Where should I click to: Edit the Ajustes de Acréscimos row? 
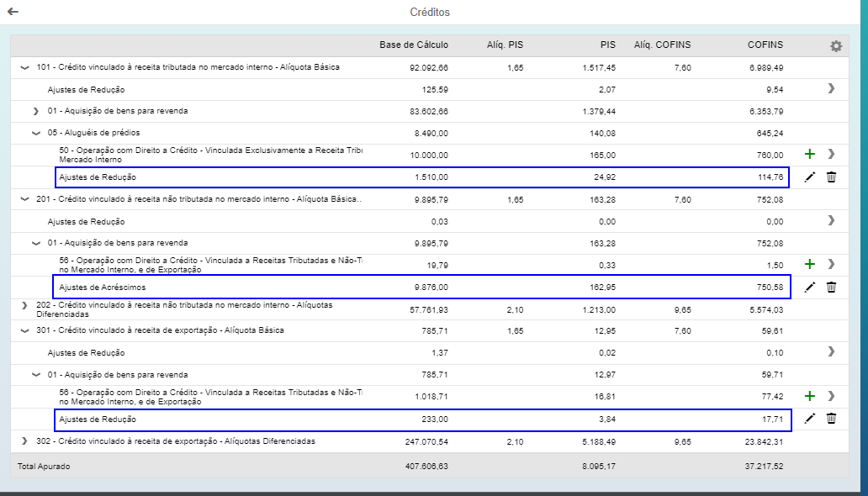(810, 287)
